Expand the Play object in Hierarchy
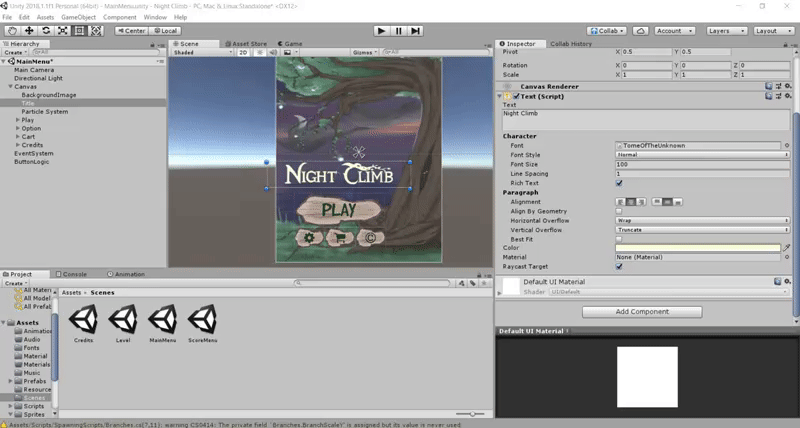800x428 pixels. (18, 120)
